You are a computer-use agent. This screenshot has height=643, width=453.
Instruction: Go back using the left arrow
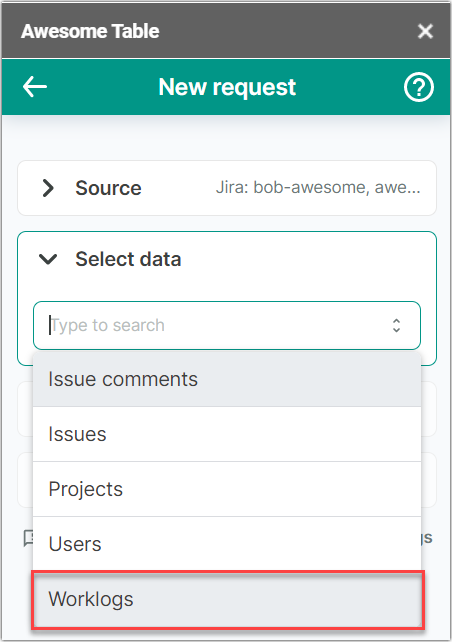point(35,87)
